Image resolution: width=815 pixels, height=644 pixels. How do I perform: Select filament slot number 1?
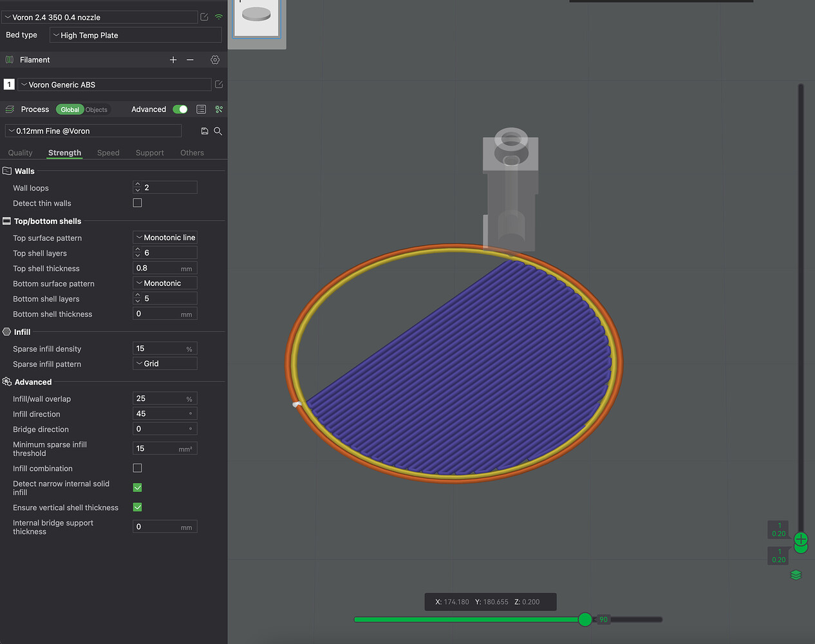pyautogui.click(x=9, y=84)
